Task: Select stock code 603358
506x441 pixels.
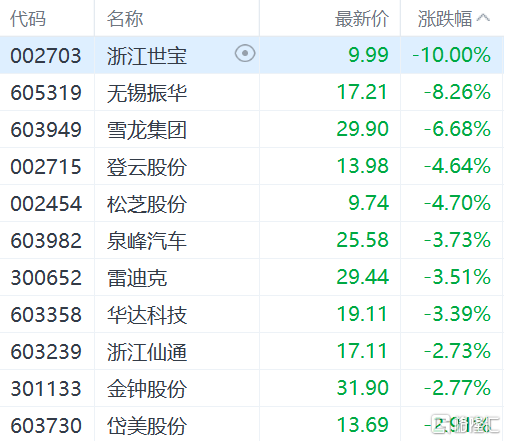Action: 46,314
